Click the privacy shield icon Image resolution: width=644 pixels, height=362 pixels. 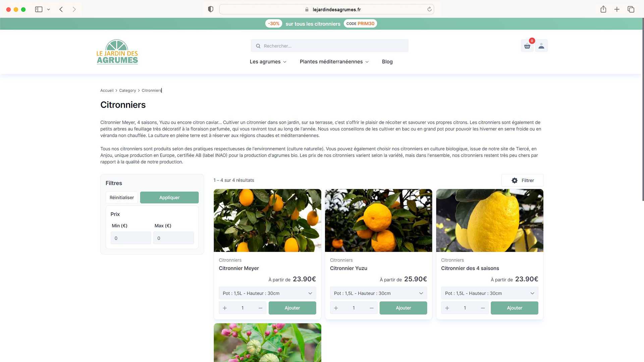tap(211, 9)
